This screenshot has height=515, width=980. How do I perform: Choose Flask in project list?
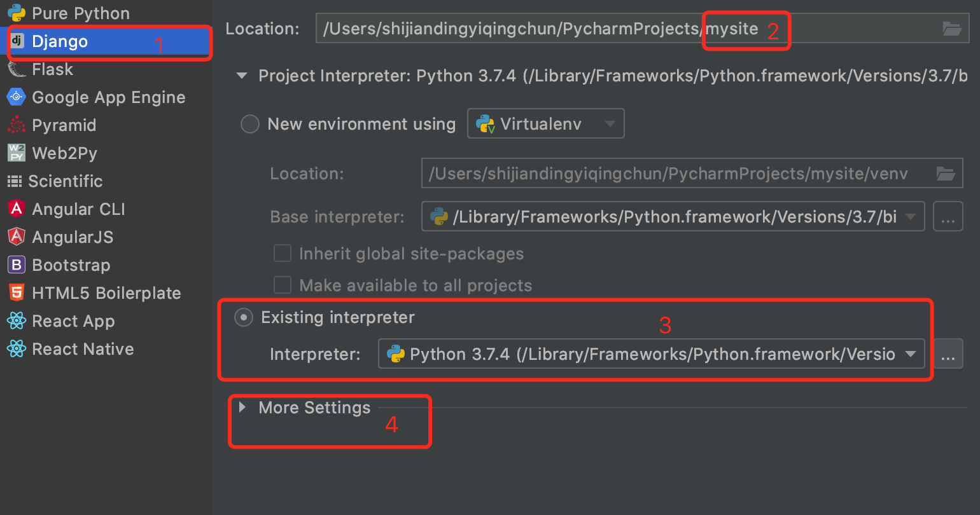coord(53,69)
